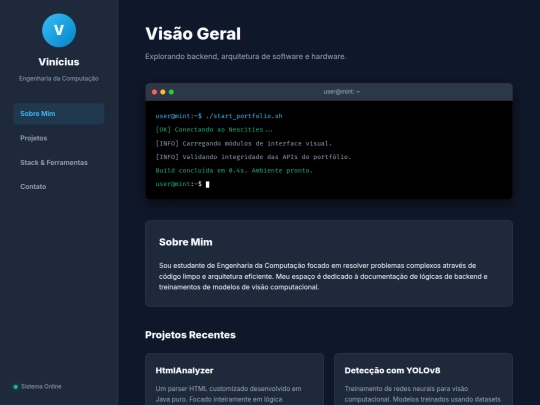Click the Sobre Mim card heading
Image resolution: width=540 pixels, height=405 pixels.
[186, 242]
